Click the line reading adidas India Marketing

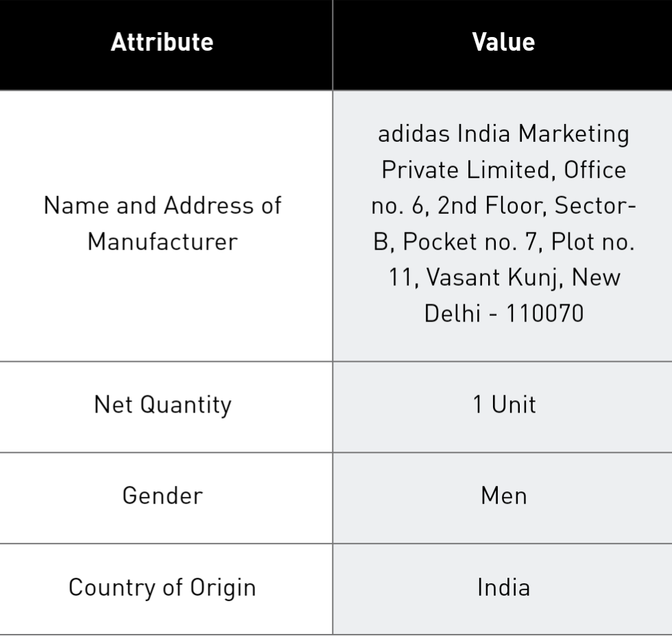click(x=503, y=134)
